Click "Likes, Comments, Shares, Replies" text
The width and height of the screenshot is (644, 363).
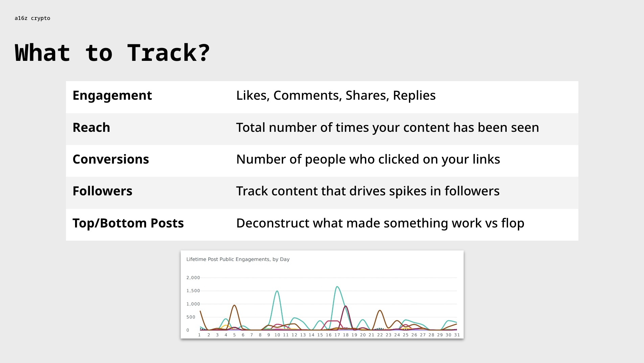coord(336,96)
